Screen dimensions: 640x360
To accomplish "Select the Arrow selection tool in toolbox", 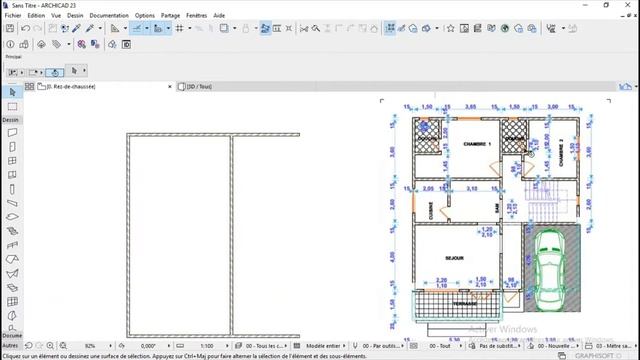I will pos(12,92).
